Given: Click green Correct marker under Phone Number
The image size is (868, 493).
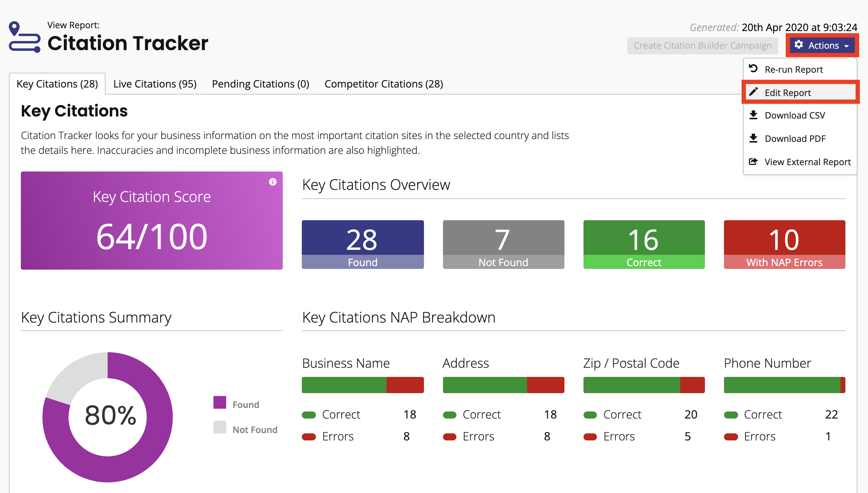Looking at the screenshot, I should 731,415.
